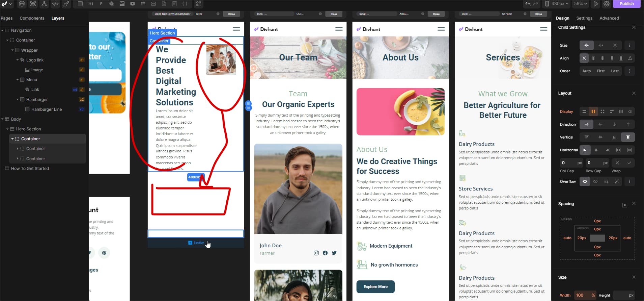Set Display to grid
Screen dimensions: 644x301
[x=603, y=111]
